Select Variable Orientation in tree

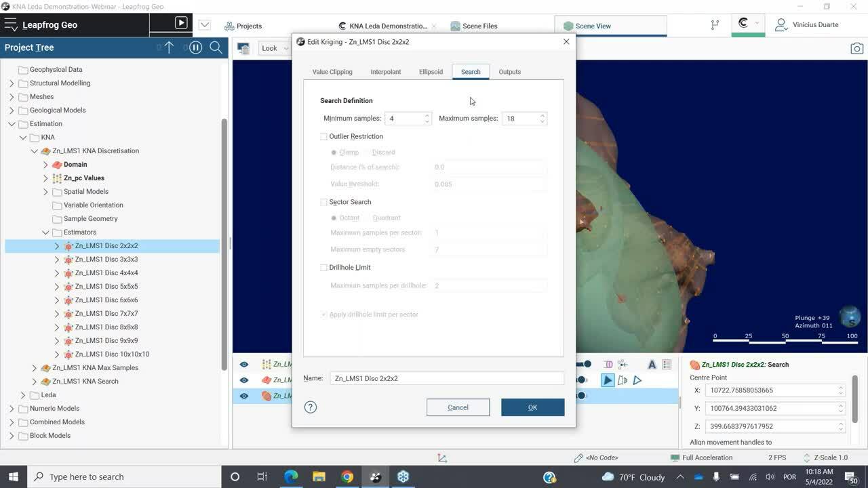[94, 205]
